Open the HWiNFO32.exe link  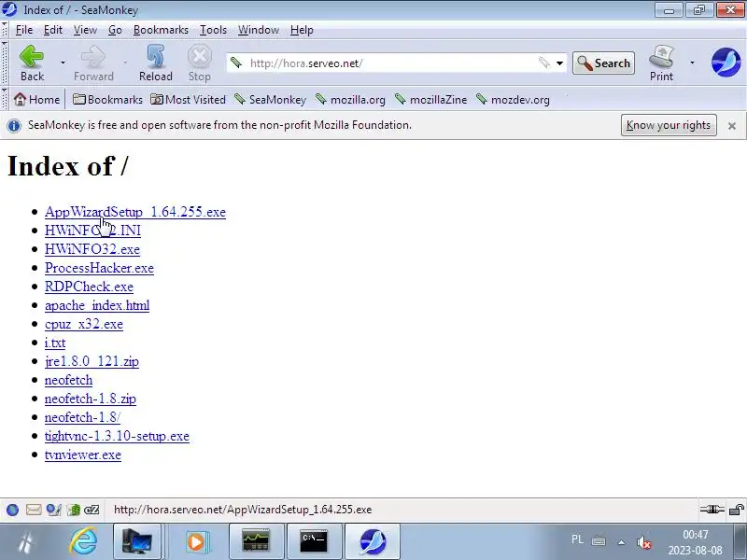click(x=92, y=249)
